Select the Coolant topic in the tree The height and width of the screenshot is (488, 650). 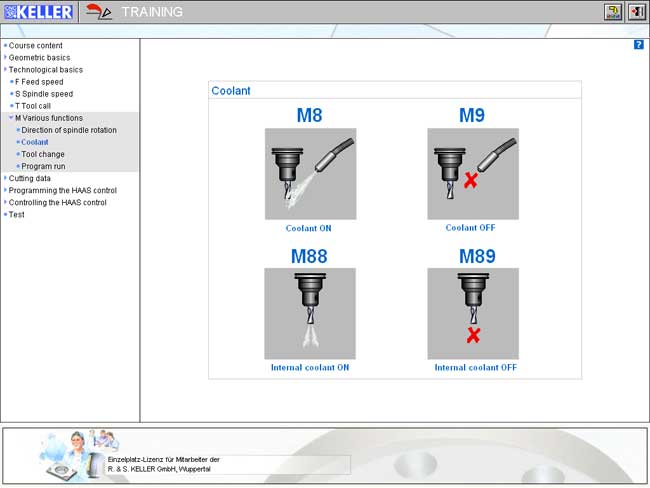click(35, 142)
